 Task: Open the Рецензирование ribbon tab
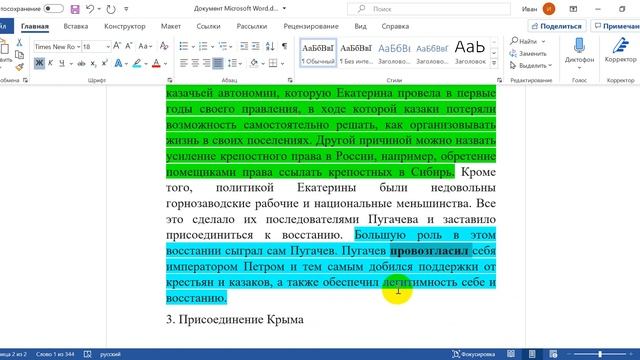tap(311, 26)
